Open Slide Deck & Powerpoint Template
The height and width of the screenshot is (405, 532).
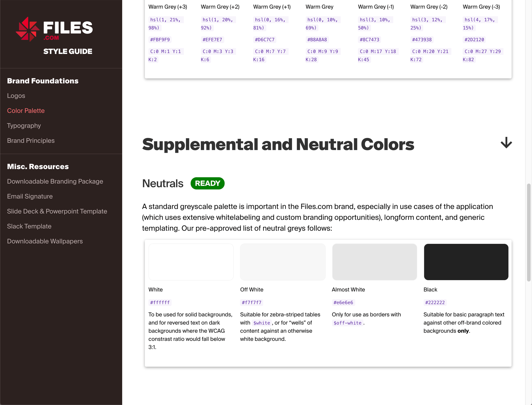pyautogui.click(x=57, y=211)
